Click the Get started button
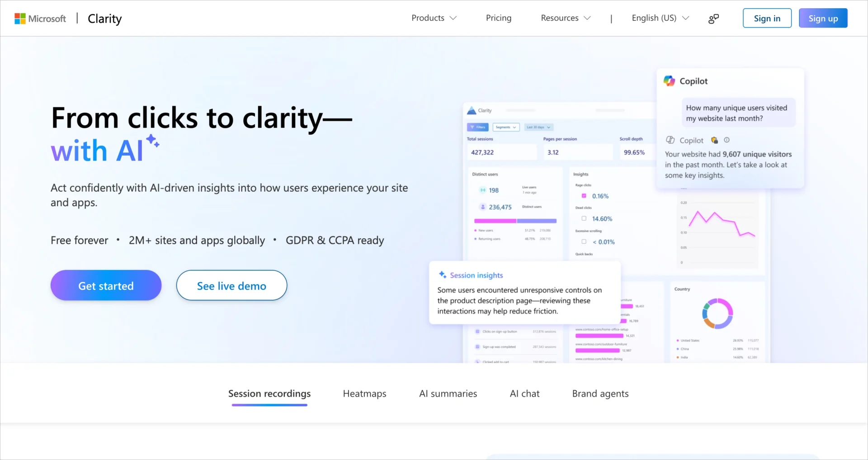Screen dimensions: 868x460 coord(105,285)
